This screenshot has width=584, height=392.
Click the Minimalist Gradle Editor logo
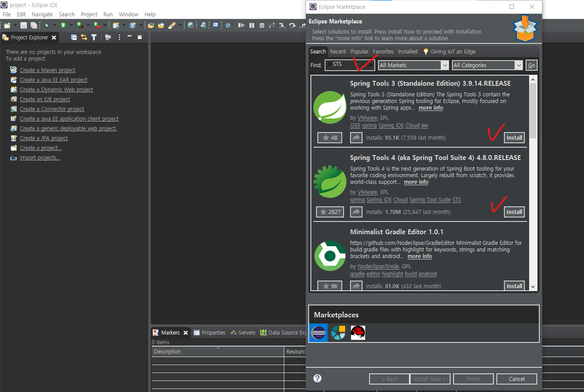coord(330,256)
